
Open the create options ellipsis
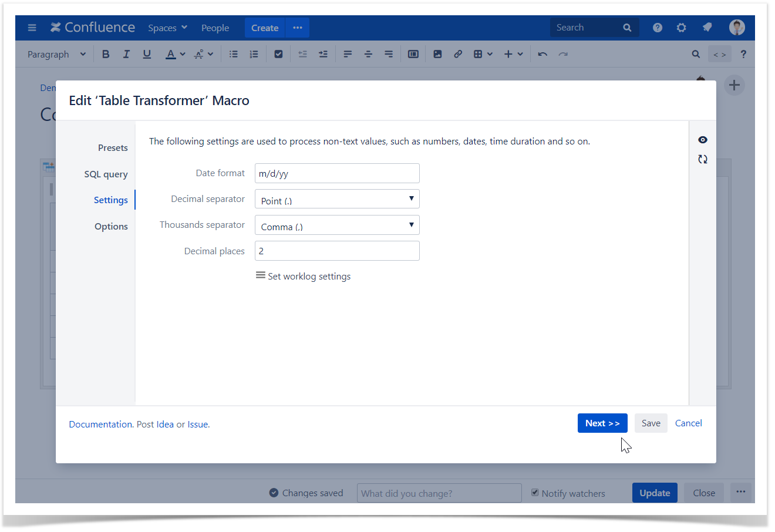pos(297,28)
